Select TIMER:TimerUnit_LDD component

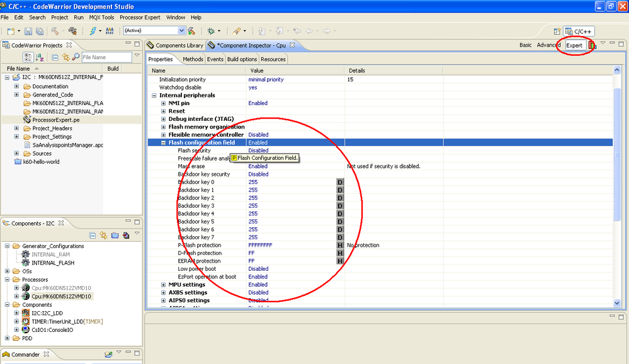coord(67,321)
